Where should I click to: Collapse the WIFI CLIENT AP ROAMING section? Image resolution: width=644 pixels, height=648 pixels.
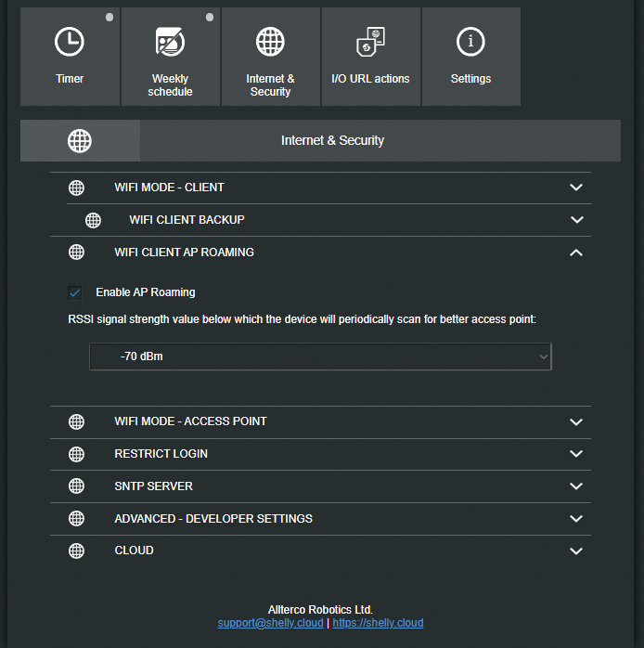click(576, 253)
